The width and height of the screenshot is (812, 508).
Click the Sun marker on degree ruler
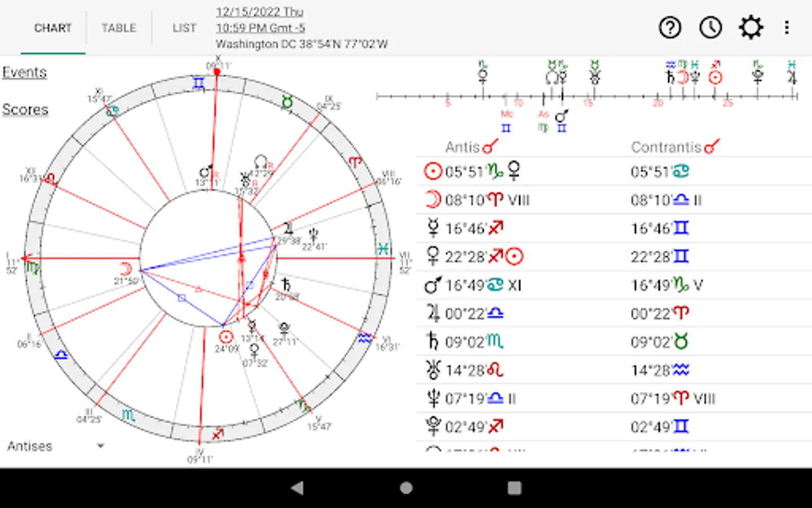tap(716, 77)
